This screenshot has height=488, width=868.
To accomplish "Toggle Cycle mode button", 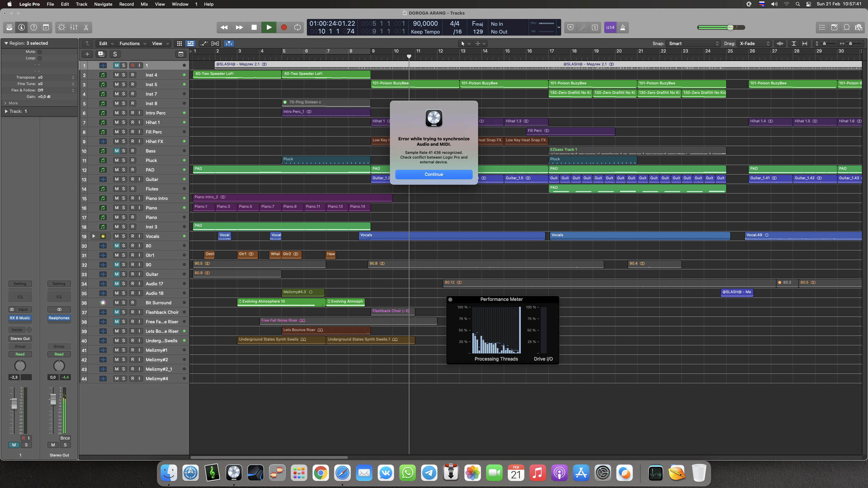I will (x=297, y=27).
